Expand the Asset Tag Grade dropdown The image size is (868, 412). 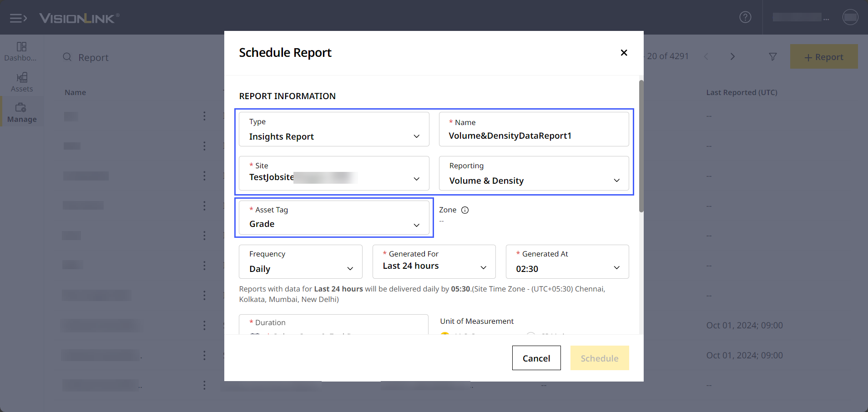pyautogui.click(x=334, y=217)
